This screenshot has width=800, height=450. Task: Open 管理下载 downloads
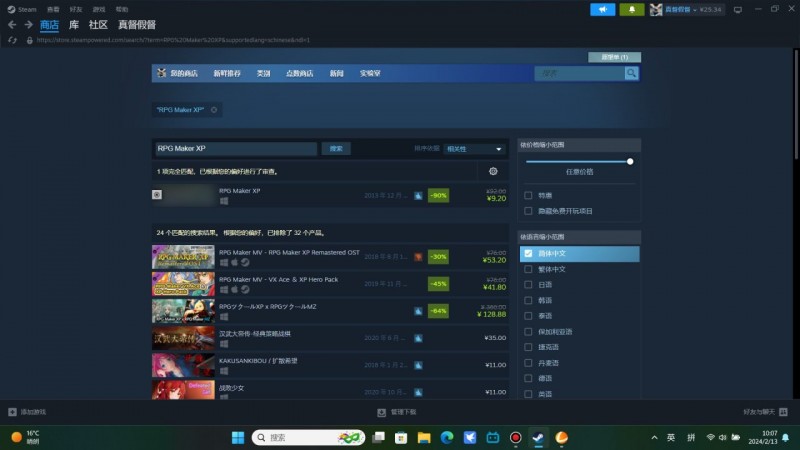coord(396,412)
